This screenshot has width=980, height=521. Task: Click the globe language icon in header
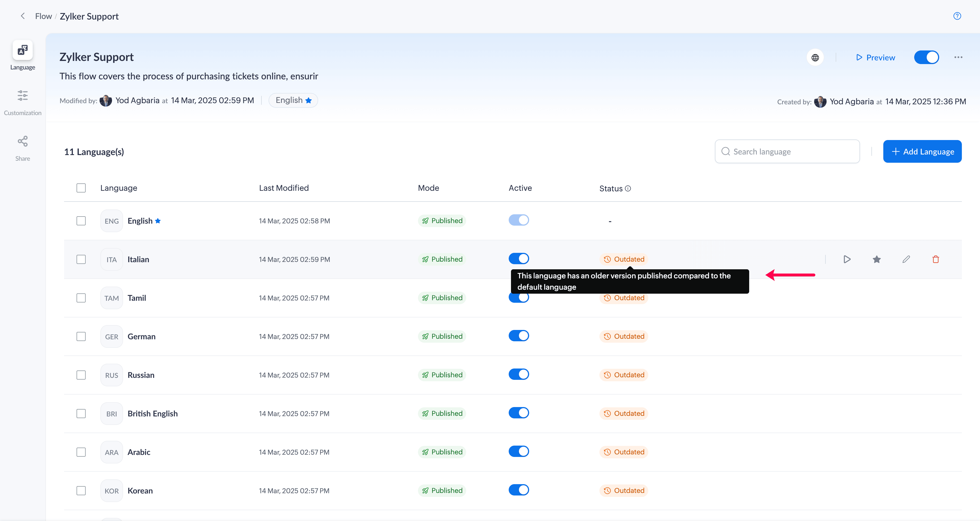click(815, 58)
